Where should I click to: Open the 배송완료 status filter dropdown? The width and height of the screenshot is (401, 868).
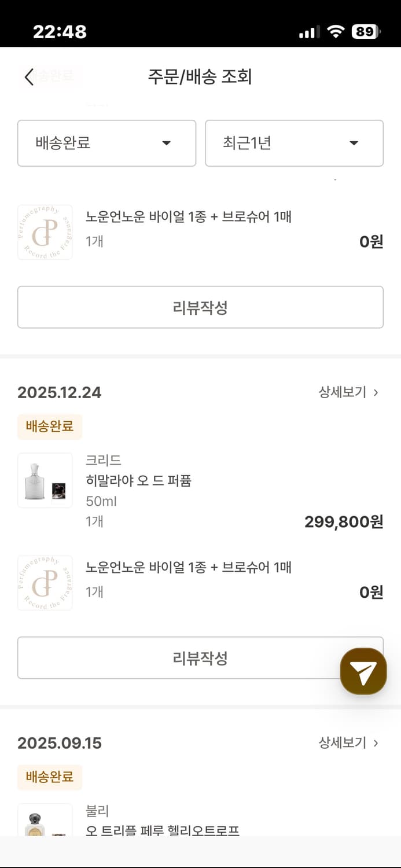coord(106,144)
